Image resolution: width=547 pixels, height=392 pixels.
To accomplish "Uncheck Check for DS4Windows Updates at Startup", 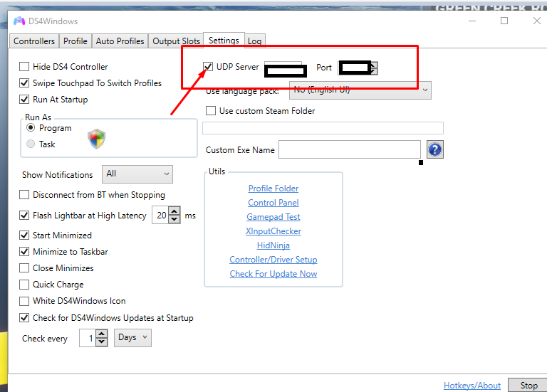I will point(24,318).
